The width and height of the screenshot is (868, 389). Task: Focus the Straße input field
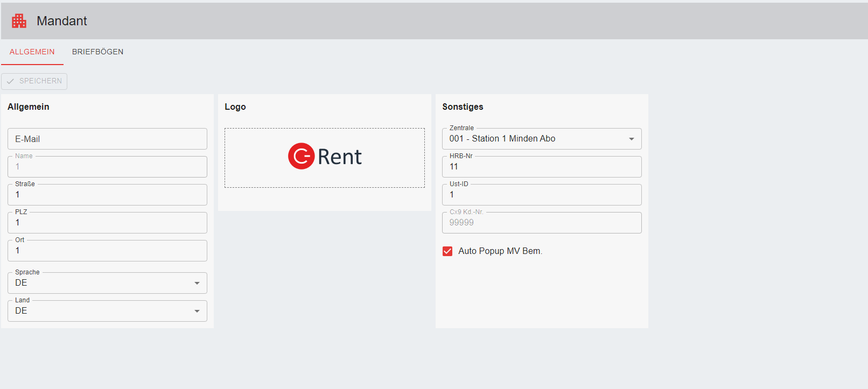point(107,195)
